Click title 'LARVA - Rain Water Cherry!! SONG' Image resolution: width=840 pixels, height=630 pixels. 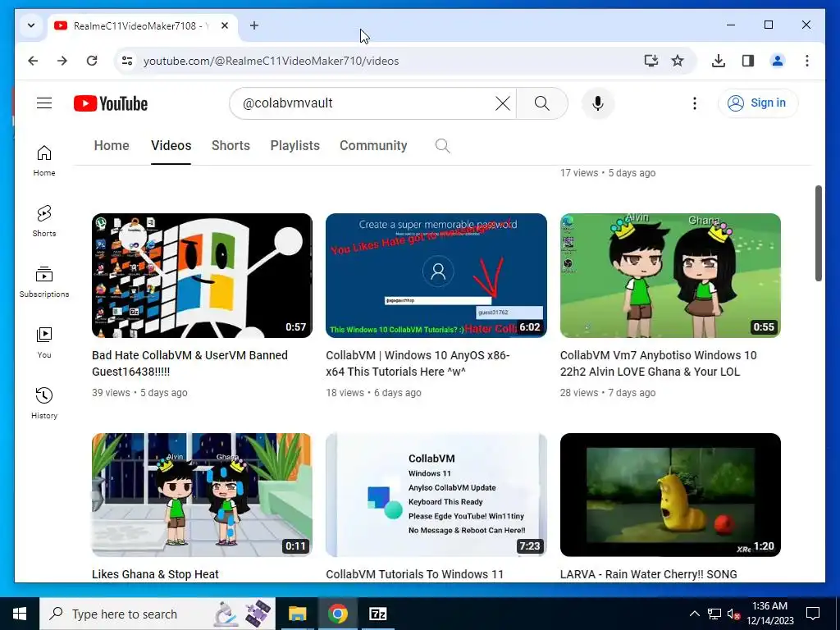pos(648,574)
